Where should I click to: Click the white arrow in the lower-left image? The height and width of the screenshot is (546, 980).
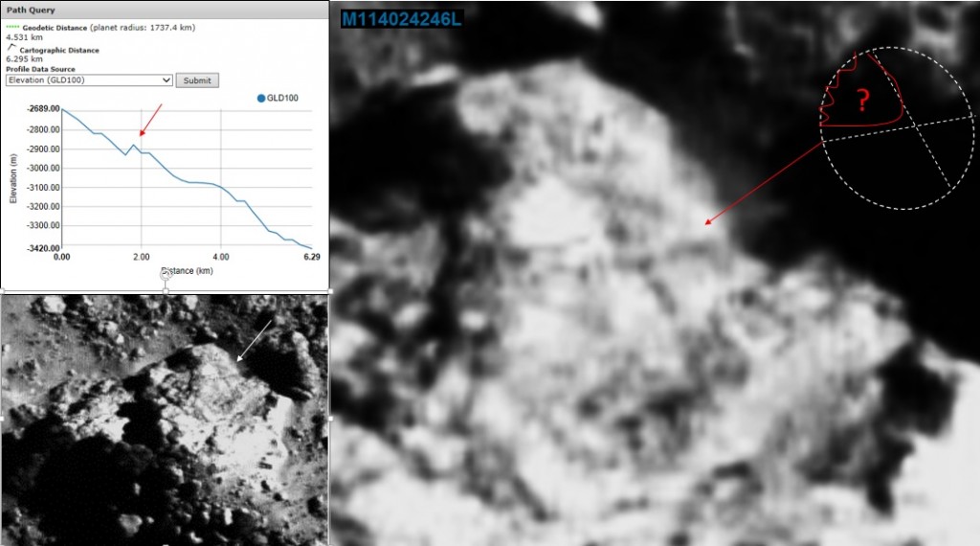coord(255,340)
